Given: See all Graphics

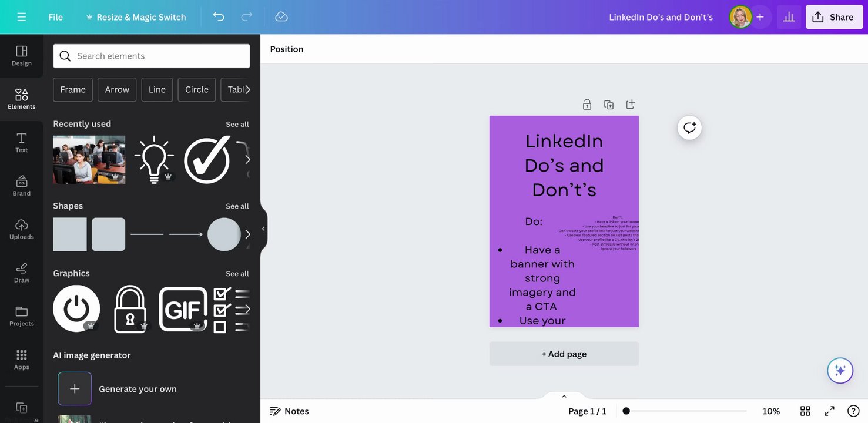Looking at the screenshot, I should pos(237,274).
